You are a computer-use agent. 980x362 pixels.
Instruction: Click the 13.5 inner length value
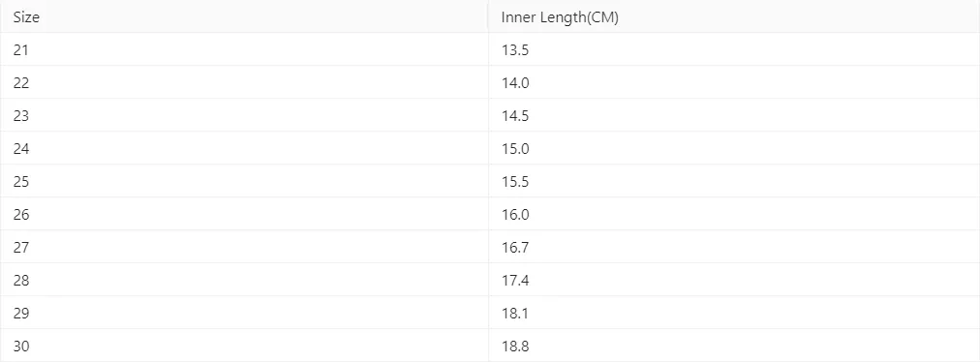515,50
